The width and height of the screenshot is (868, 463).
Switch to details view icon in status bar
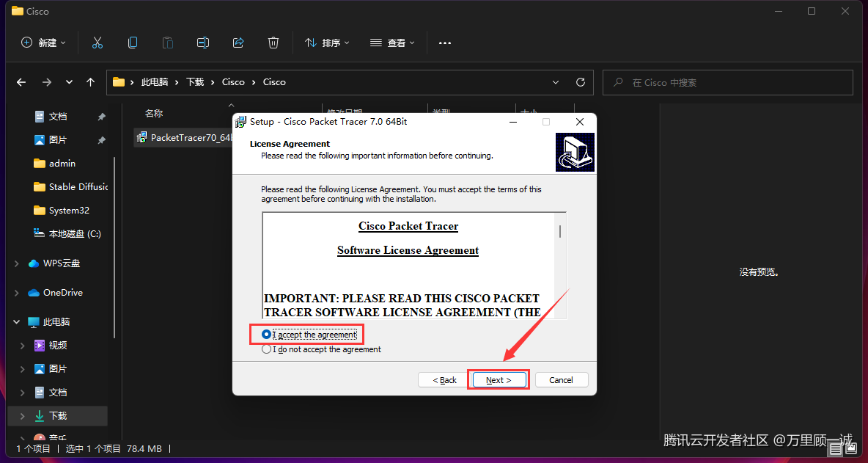point(835,448)
